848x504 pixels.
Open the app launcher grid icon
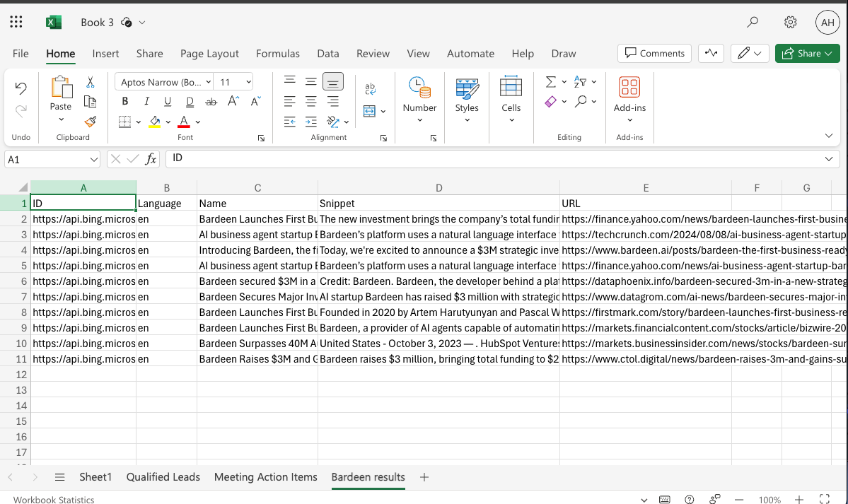16,22
